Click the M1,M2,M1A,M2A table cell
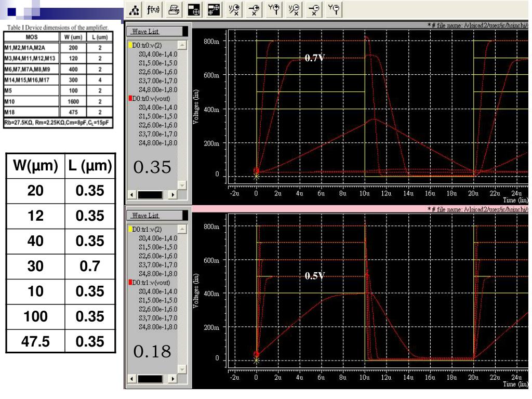Viewport: 532px width, 399px height. [32, 48]
